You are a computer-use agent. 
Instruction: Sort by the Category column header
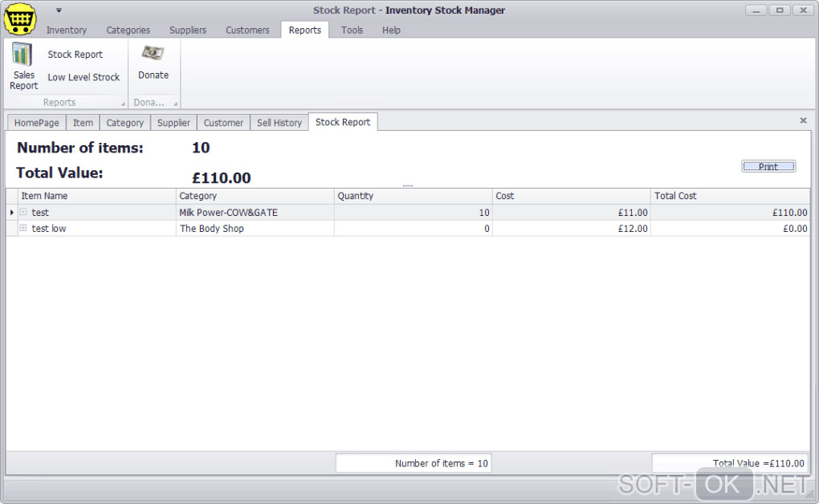[255, 196]
